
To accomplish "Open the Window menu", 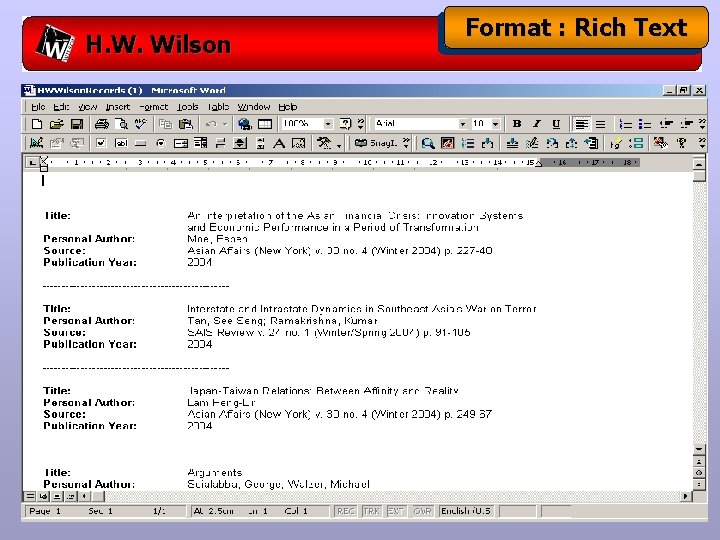I will click(253, 107).
